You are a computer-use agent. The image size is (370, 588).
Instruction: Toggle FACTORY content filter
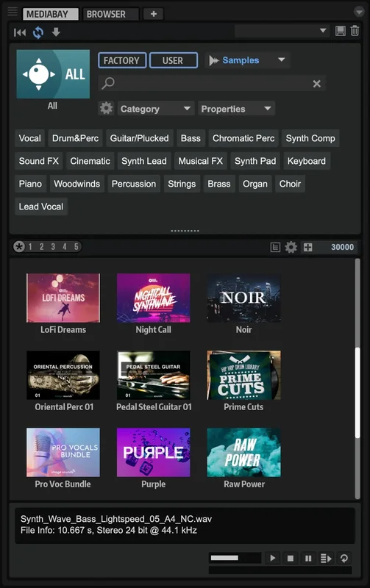[122, 60]
